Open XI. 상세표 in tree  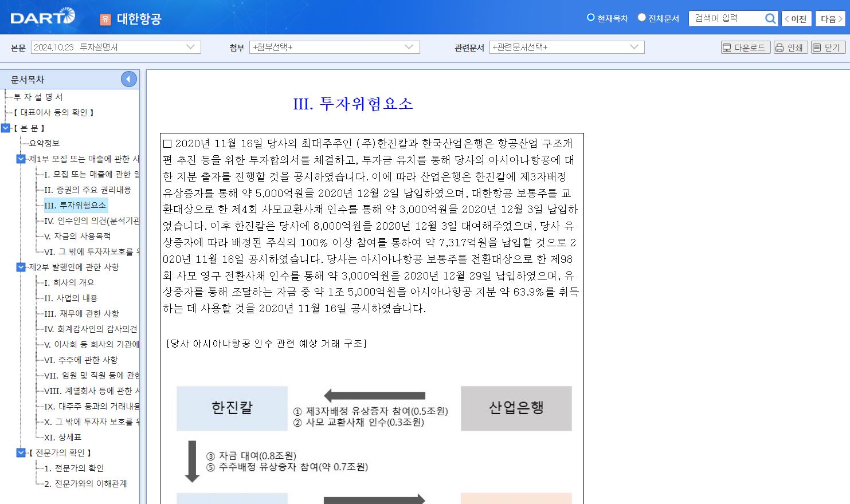[x=63, y=437]
